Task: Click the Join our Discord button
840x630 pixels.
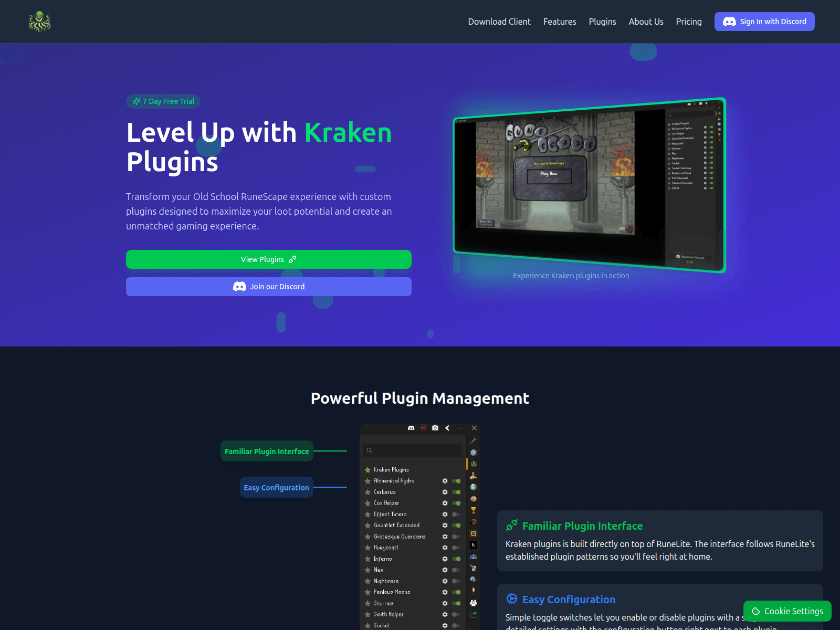Action: point(269,287)
